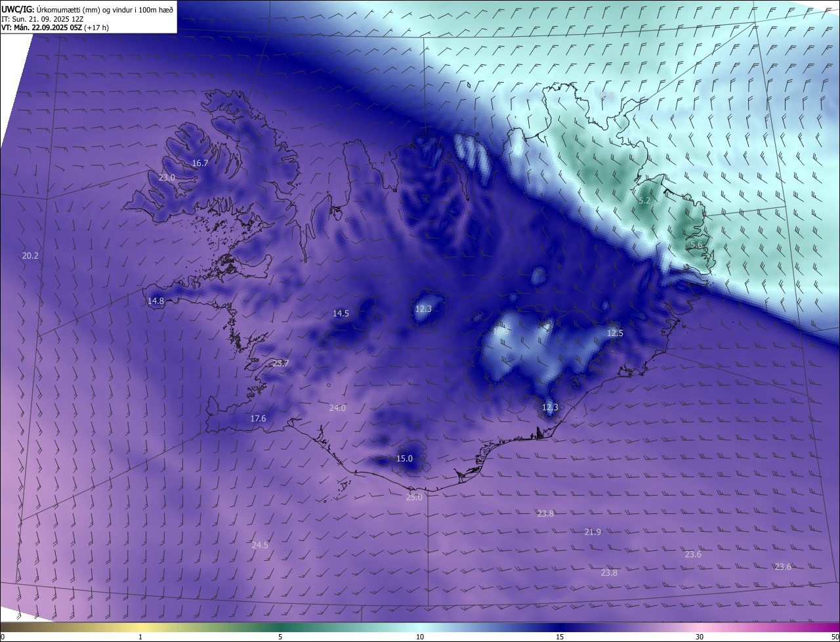Click the 20.2 value over the ocean
This screenshot has height=642, width=840.
pos(30,255)
